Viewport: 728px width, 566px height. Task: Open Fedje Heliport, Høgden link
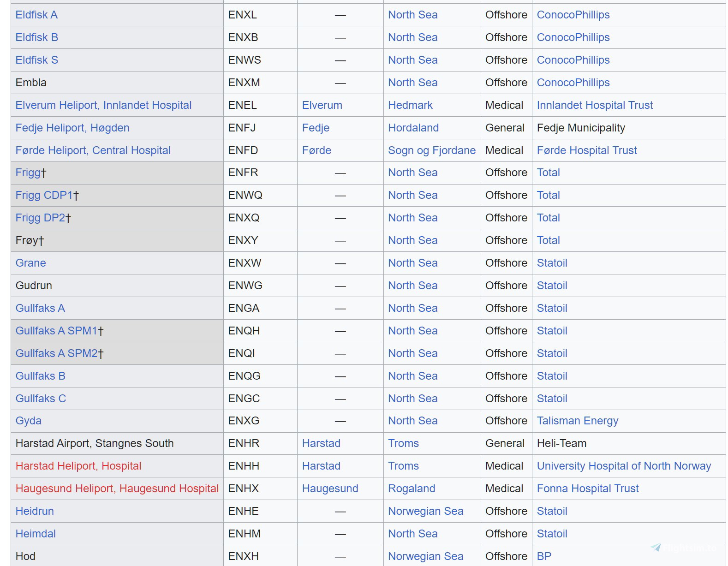pyautogui.click(x=72, y=128)
